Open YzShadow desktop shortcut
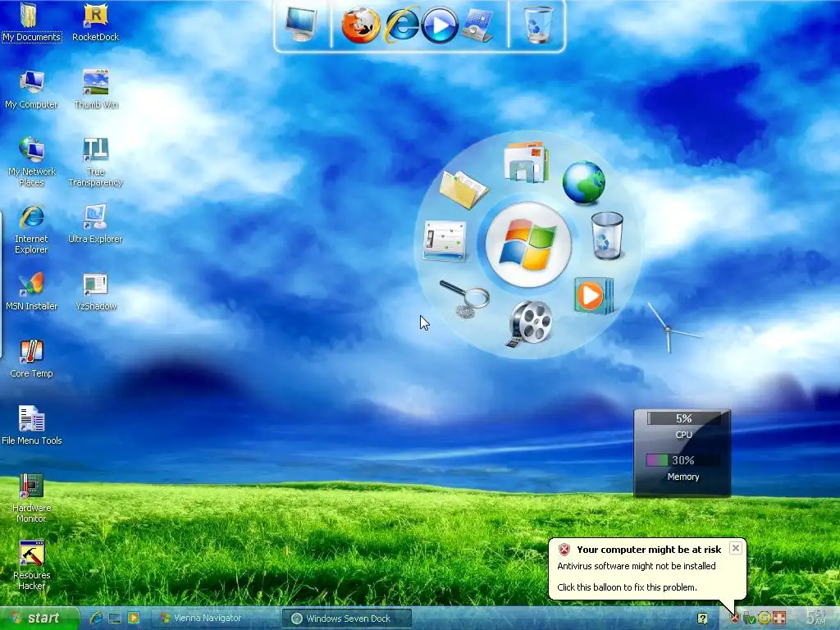 pos(96,291)
